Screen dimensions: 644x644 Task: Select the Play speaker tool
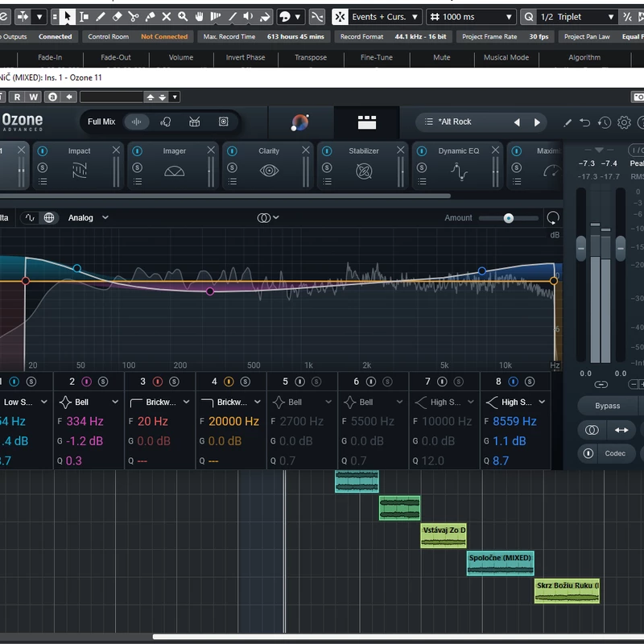pos(249,17)
